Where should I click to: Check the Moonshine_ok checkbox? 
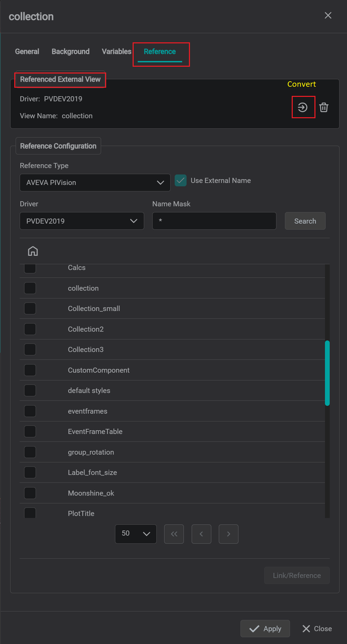point(30,493)
